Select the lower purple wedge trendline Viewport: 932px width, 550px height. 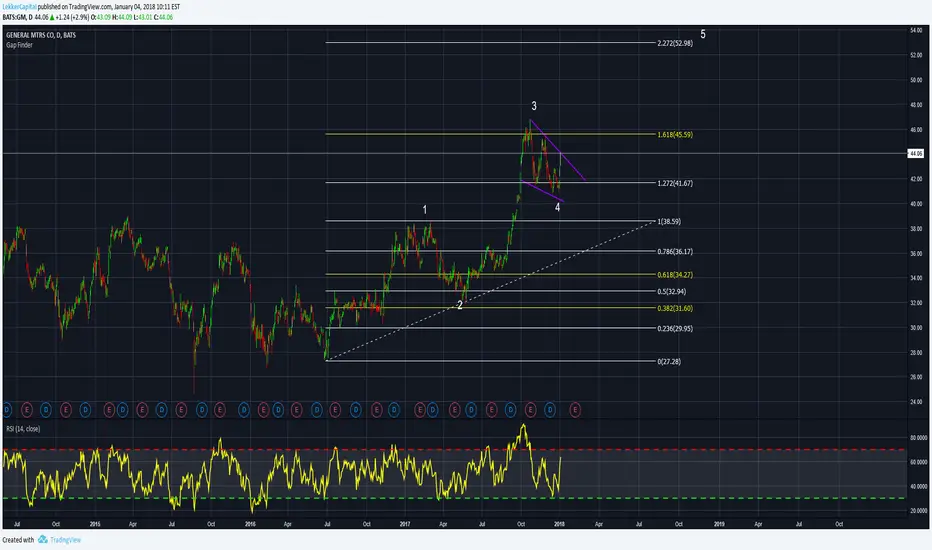coord(541,191)
